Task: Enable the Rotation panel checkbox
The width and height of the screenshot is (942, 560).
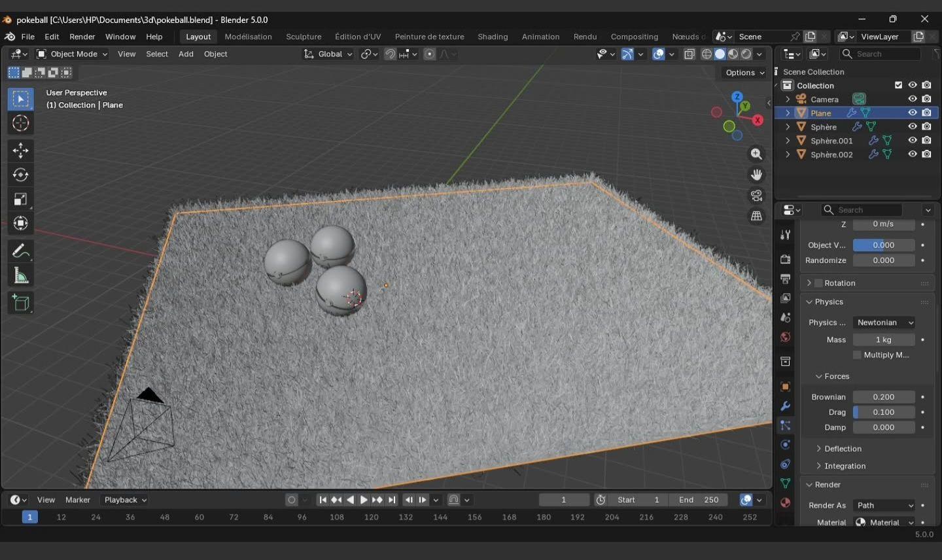Action: [x=818, y=283]
